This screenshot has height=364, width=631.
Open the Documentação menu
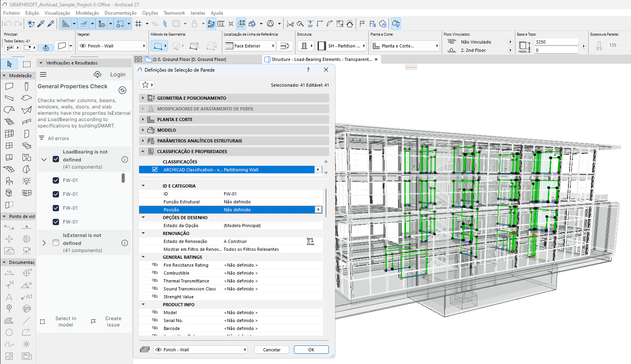coord(120,13)
